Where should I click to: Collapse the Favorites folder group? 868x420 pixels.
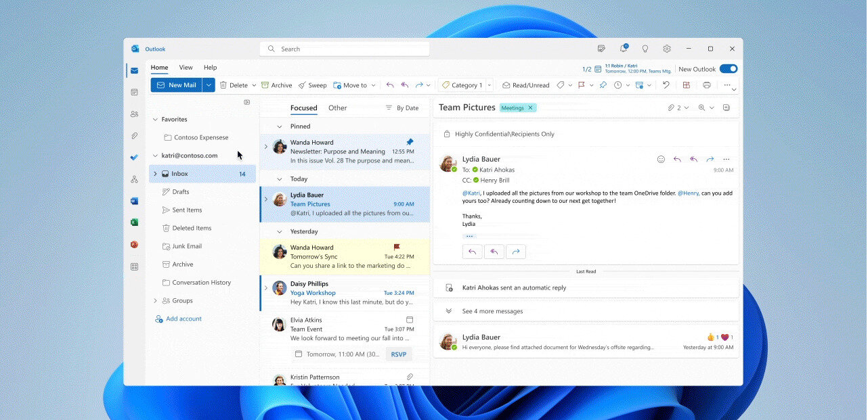click(155, 120)
